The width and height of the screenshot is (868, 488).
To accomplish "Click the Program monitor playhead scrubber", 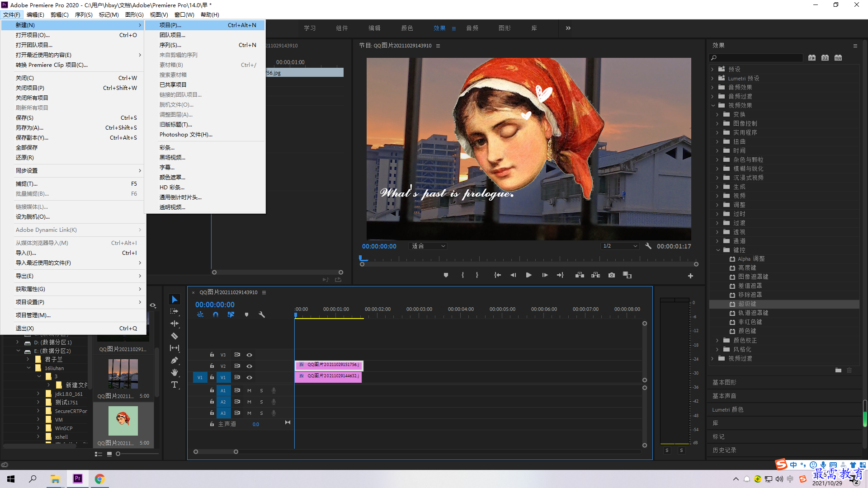I will coord(361,258).
